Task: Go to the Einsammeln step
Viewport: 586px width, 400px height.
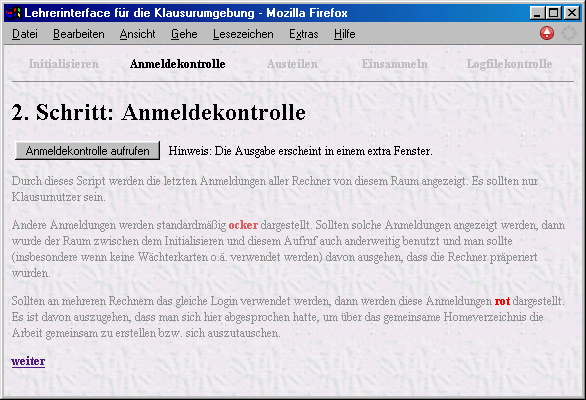Action: pos(395,64)
